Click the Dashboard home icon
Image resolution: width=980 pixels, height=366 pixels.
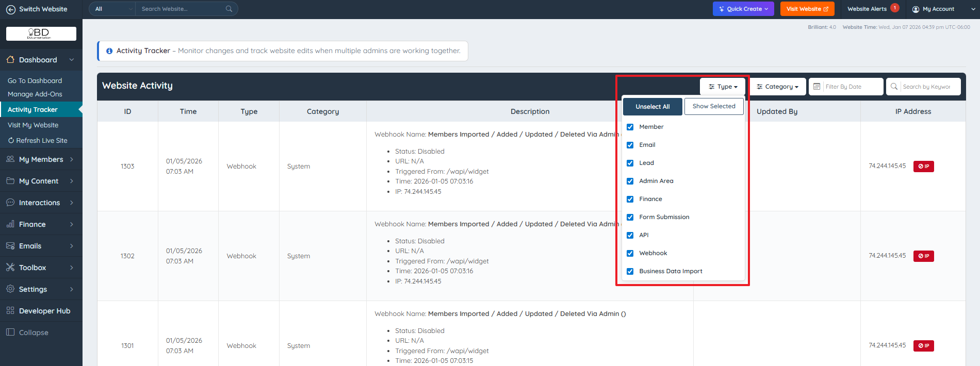10,60
